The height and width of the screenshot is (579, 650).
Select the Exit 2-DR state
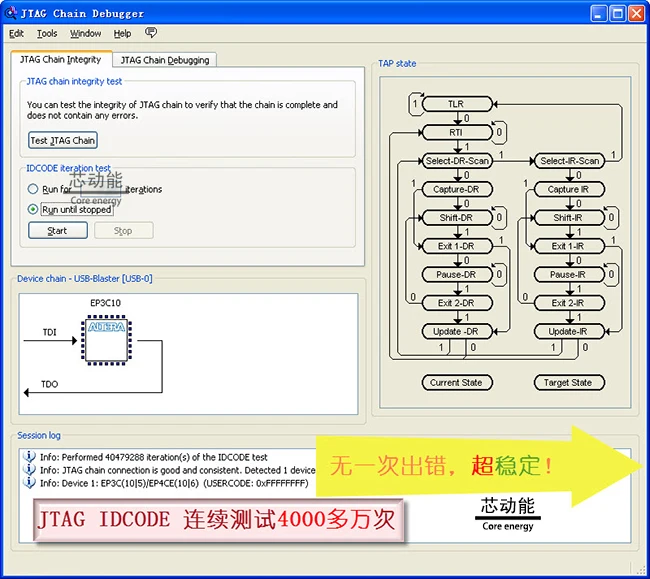point(457,303)
